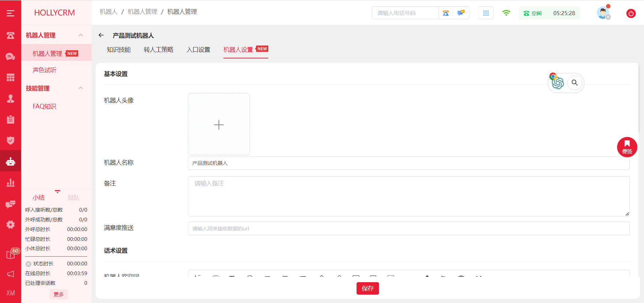The height and width of the screenshot is (303, 644).
Task: Click the hamburger menu icon
Action: click(x=10, y=13)
